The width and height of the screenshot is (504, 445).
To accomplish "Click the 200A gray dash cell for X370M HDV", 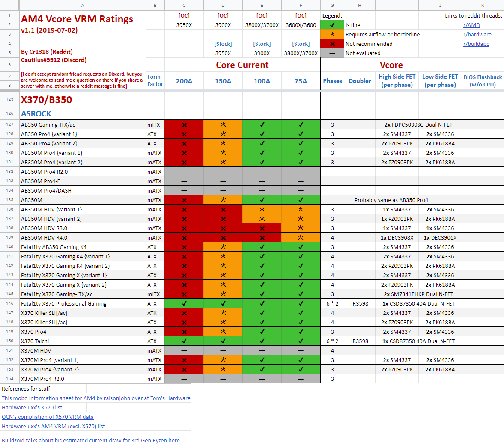I will (x=184, y=350).
